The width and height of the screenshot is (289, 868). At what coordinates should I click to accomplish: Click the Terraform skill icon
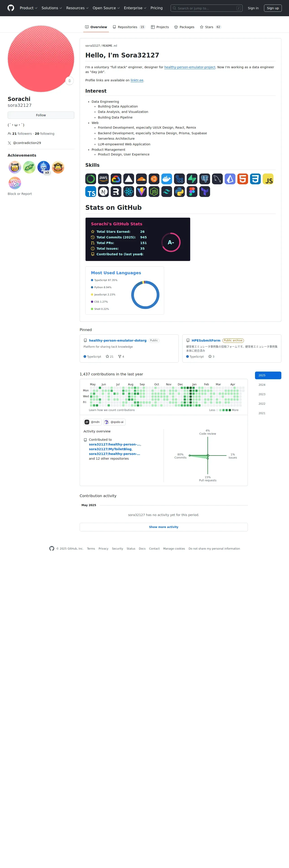205,191
